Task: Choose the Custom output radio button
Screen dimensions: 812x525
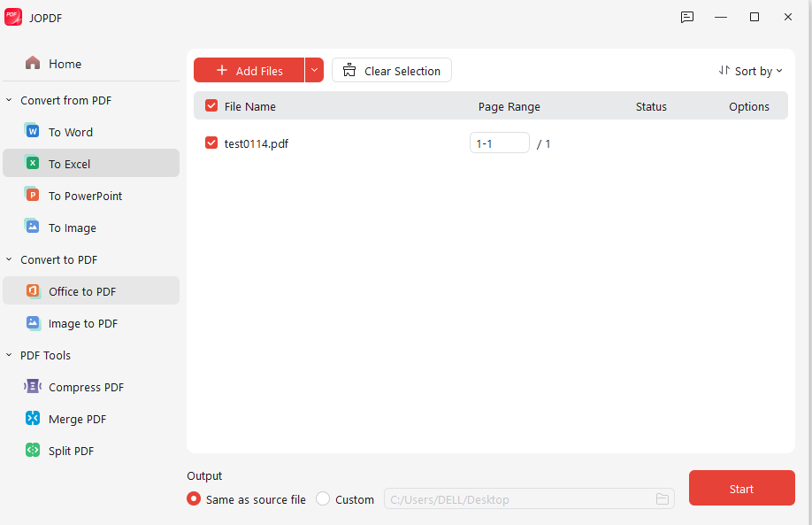Action: click(x=322, y=498)
